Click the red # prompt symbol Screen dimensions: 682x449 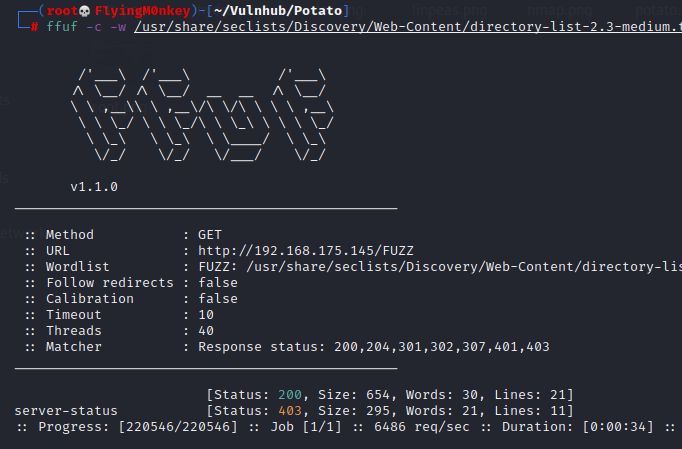point(34,26)
